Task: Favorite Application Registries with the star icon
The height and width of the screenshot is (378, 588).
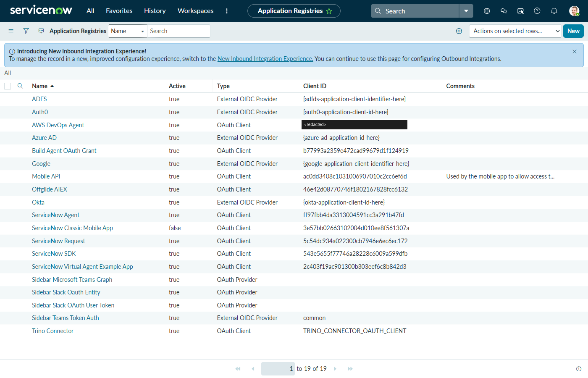Action: click(x=329, y=11)
